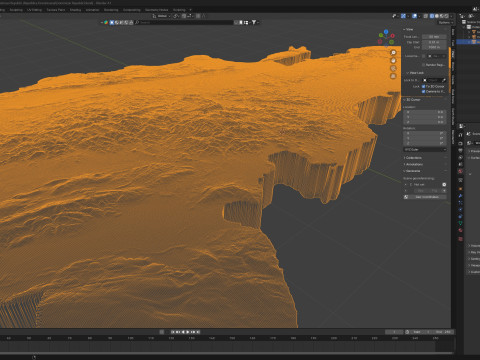The image size is (480, 360).
Task: Open the overlays options dropdown arrow
Action: pos(419,16)
